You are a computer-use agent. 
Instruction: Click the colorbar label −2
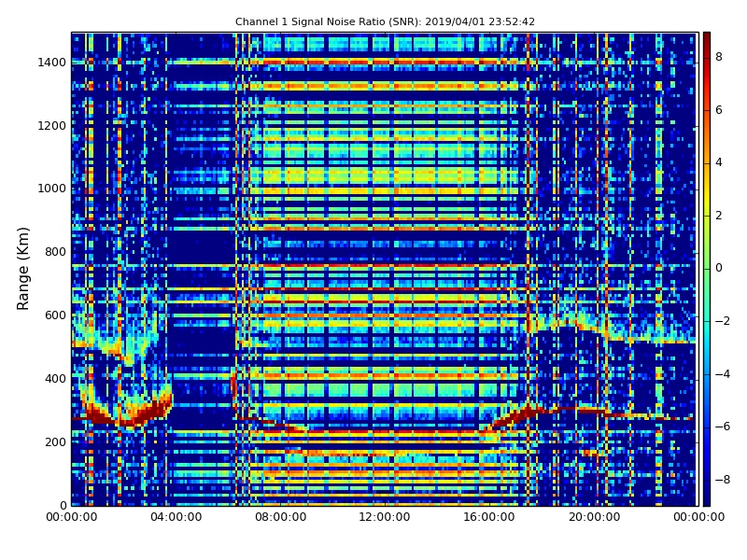[x=723, y=321]
